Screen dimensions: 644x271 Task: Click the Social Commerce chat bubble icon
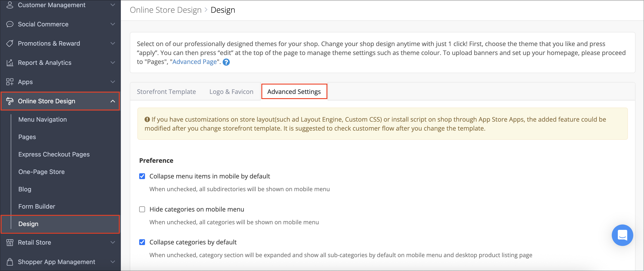[x=10, y=24]
